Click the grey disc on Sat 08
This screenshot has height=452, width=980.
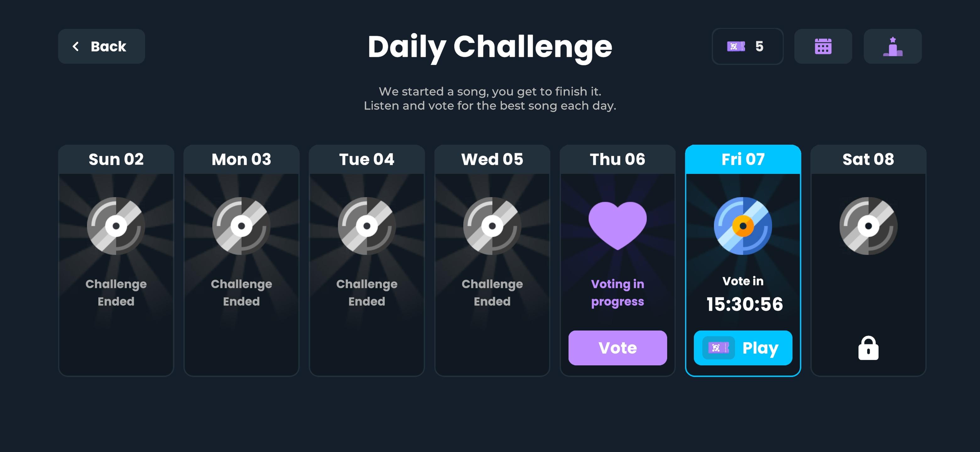(868, 226)
